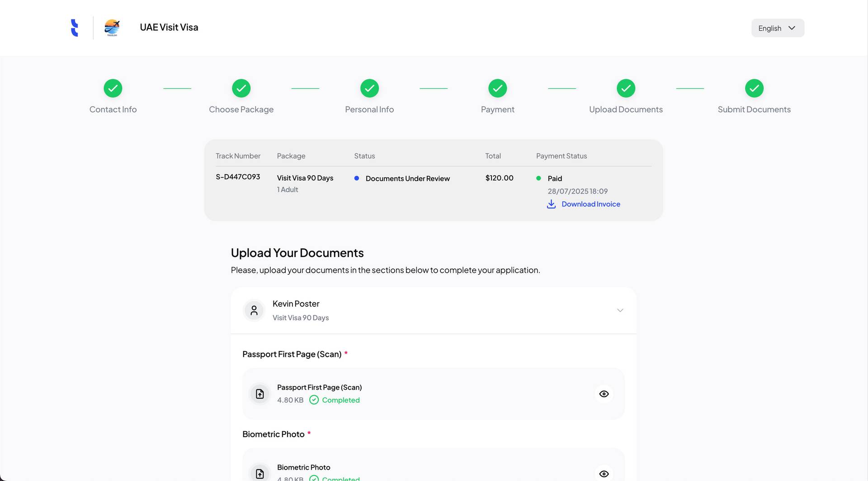The width and height of the screenshot is (868, 481).
Task: Click the UAE Visit Visa title
Action: click(169, 27)
